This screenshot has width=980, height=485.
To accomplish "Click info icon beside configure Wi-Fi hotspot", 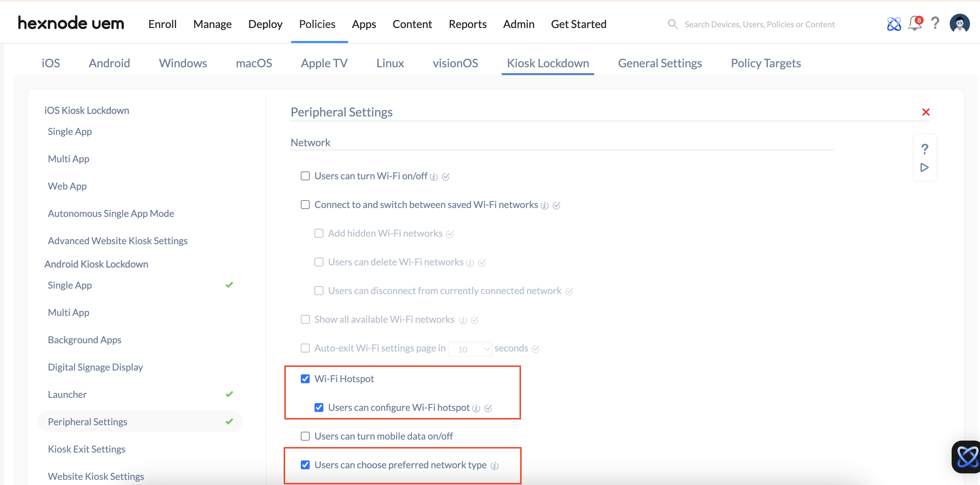I will coord(476,408).
